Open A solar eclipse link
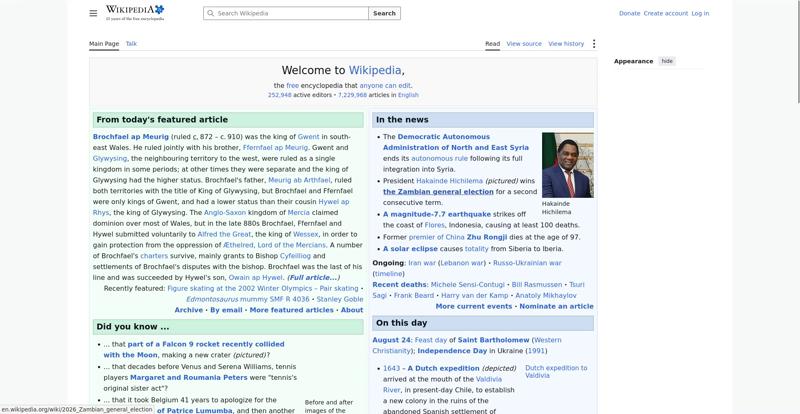 click(x=410, y=249)
